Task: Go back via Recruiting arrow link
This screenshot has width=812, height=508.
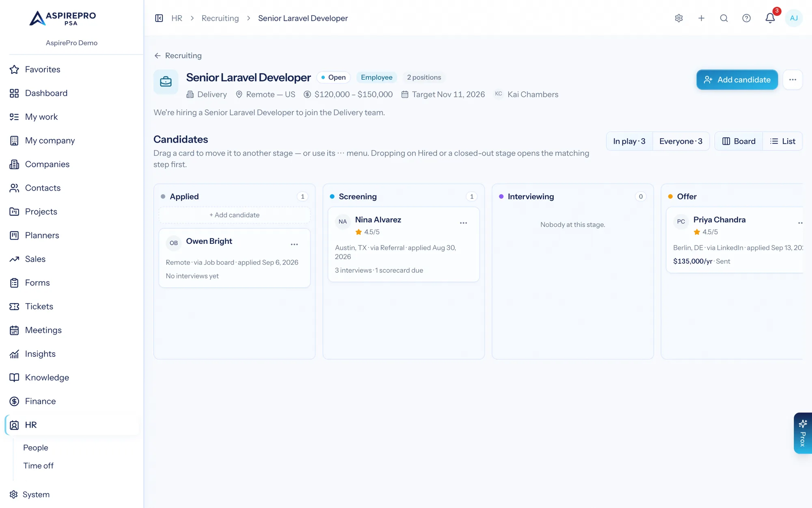Action: 178,56
